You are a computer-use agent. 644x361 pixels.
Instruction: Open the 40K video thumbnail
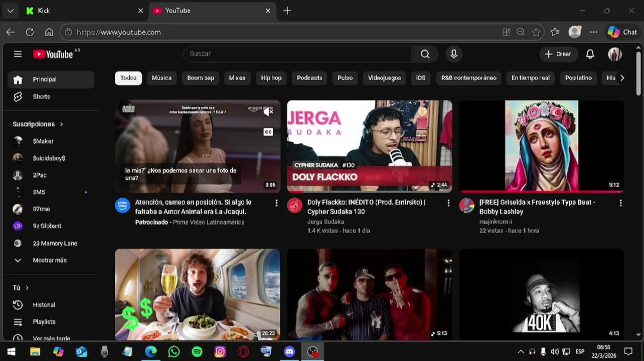click(x=542, y=295)
